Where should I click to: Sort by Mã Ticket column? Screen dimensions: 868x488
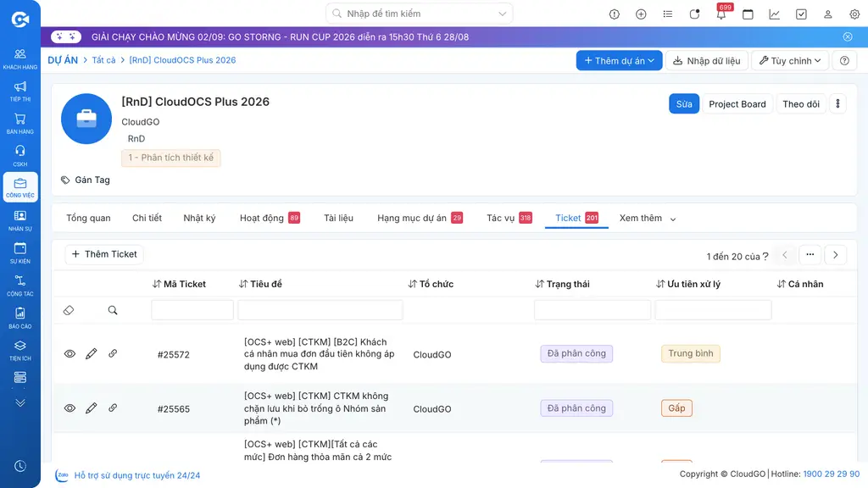pos(179,284)
